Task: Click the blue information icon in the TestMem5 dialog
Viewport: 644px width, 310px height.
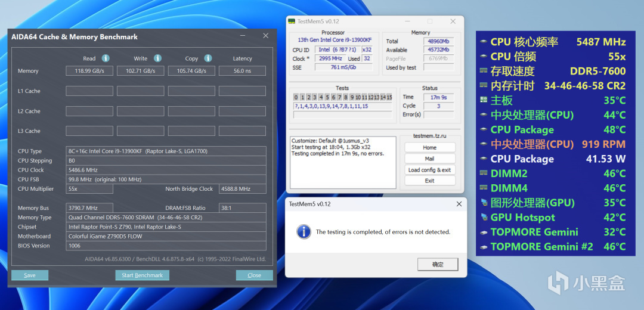Action: (303, 231)
